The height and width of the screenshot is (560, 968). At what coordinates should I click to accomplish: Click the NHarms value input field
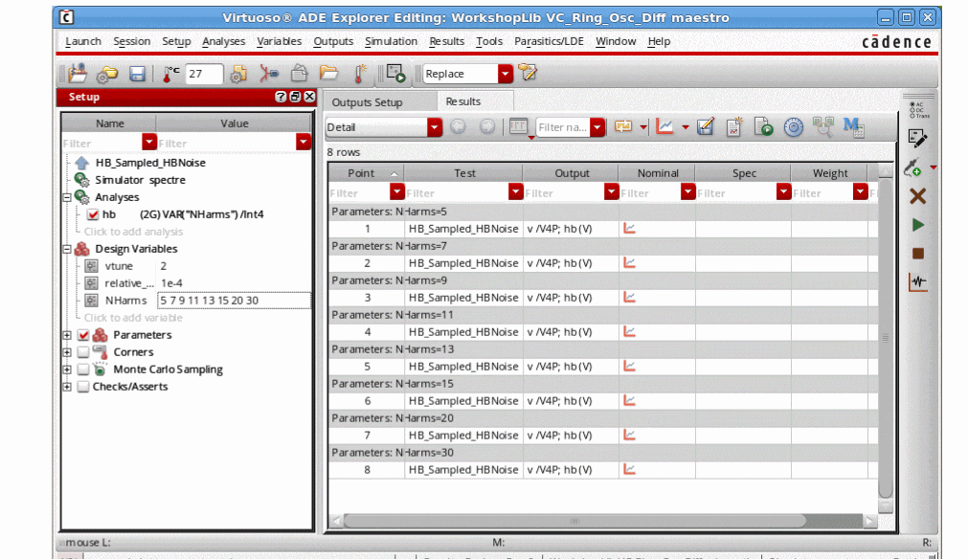coord(234,301)
